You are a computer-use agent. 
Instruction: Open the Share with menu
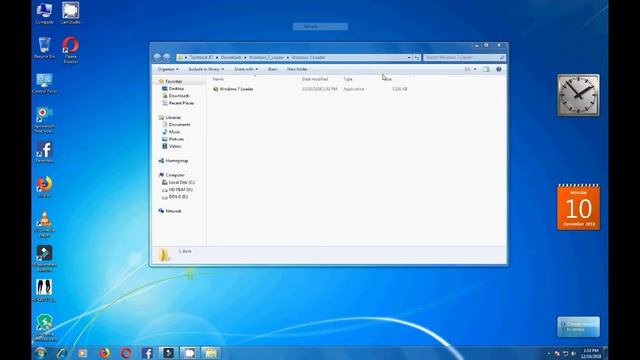[x=246, y=69]
